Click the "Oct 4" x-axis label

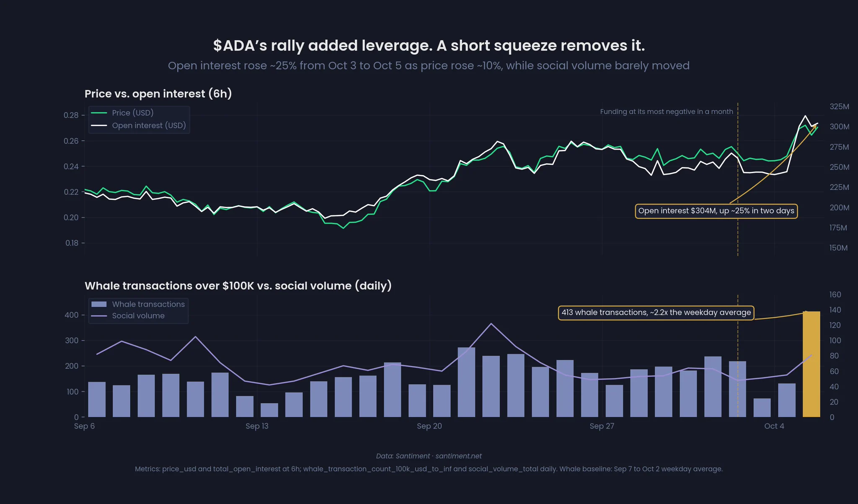click(774, 426)
